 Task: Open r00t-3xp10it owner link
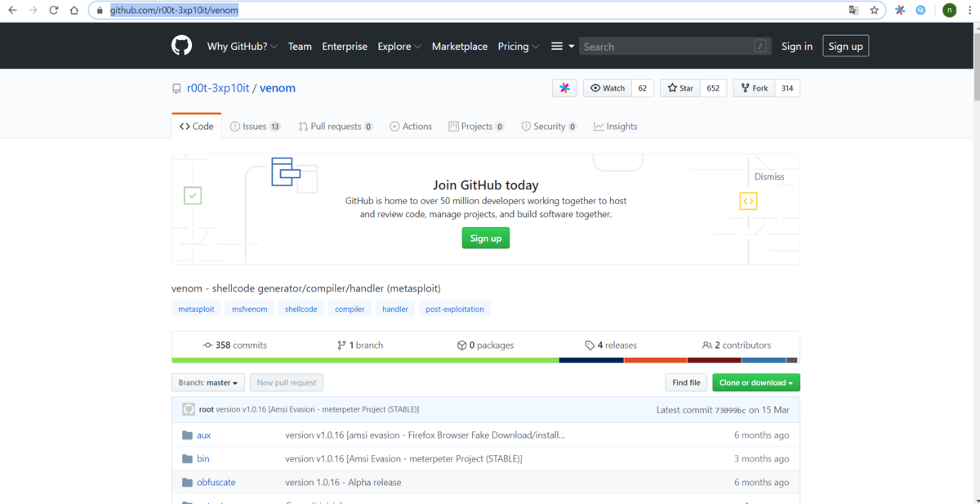coord(218,88)
